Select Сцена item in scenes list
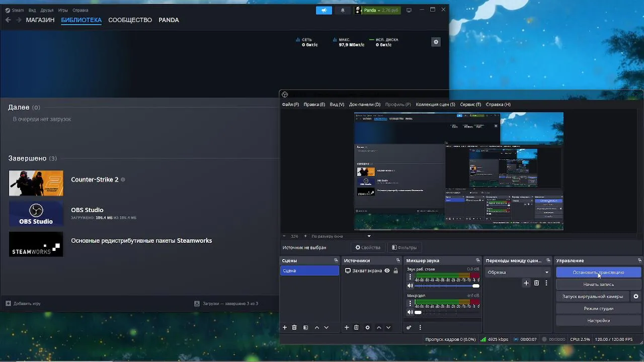The width and height of the screenshot is (644, 362). point(309,270)
